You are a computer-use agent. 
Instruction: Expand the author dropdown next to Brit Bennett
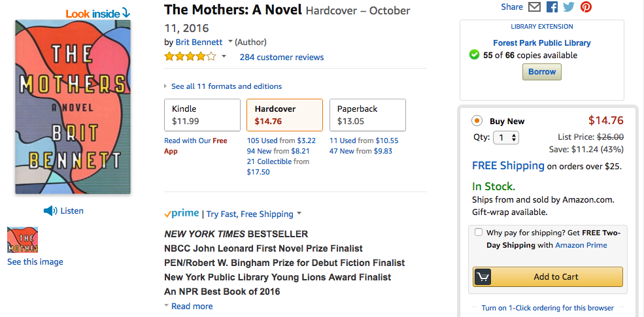pyautogui.click(x=230, y=42)
